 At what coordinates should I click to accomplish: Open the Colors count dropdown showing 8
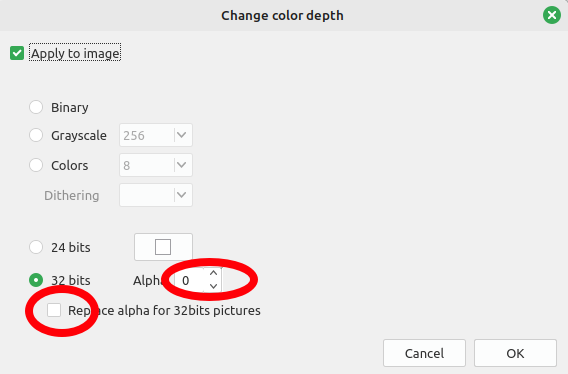[156, 165]
